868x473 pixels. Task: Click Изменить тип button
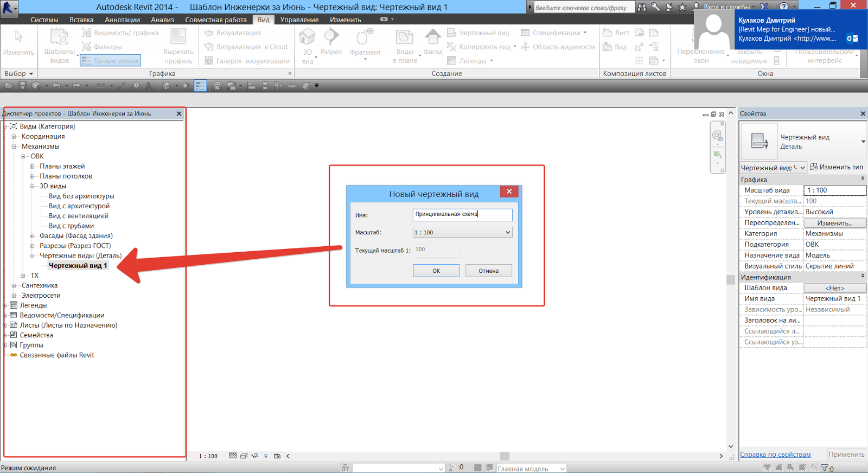tap(837, 167)
